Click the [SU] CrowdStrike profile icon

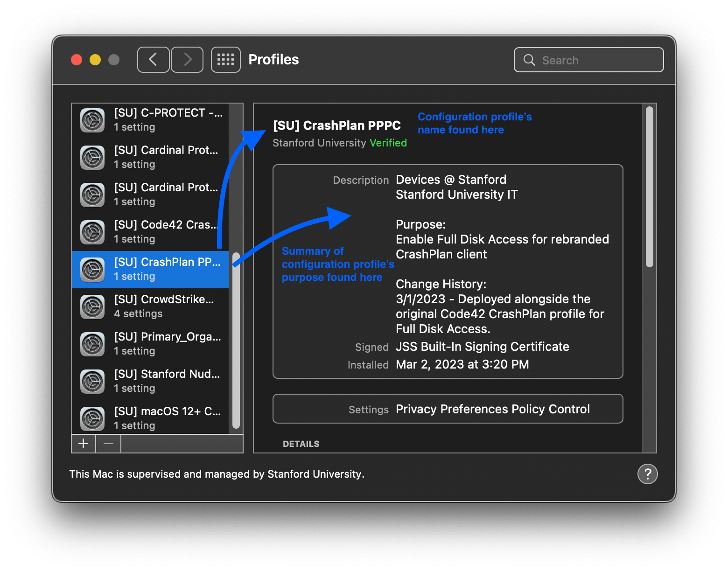[92, 307]
